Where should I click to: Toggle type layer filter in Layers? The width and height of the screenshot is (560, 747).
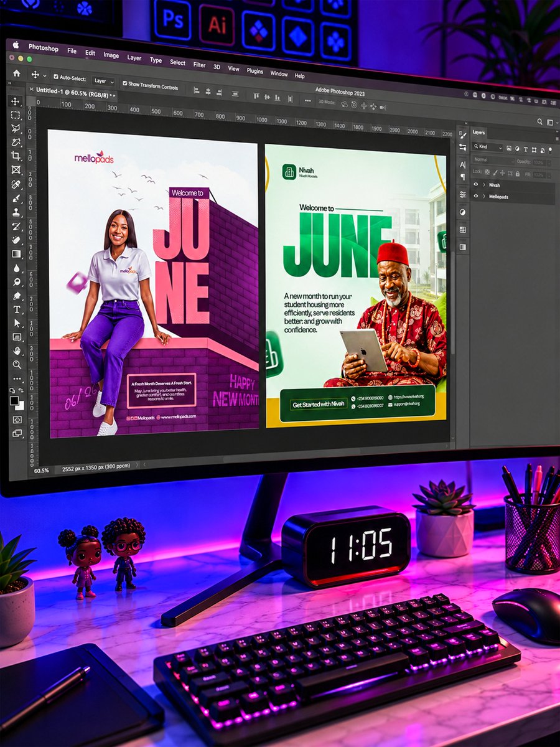(x=526, y=149)
